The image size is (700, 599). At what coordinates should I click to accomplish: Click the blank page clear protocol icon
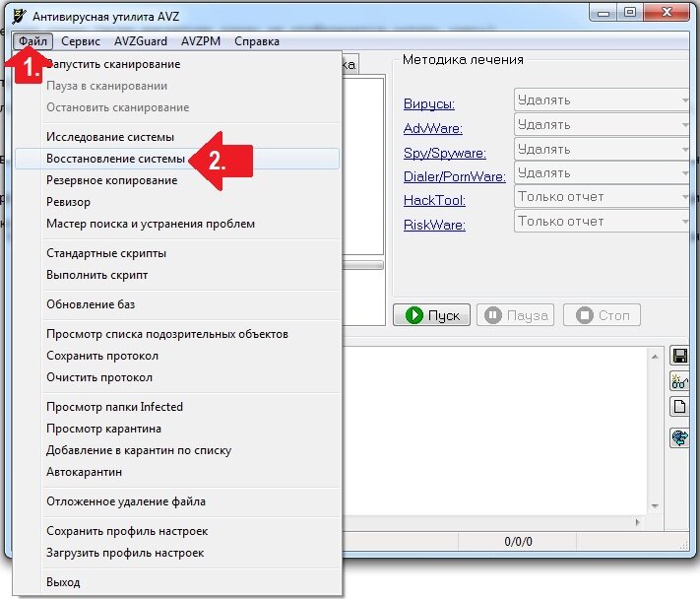680,407
